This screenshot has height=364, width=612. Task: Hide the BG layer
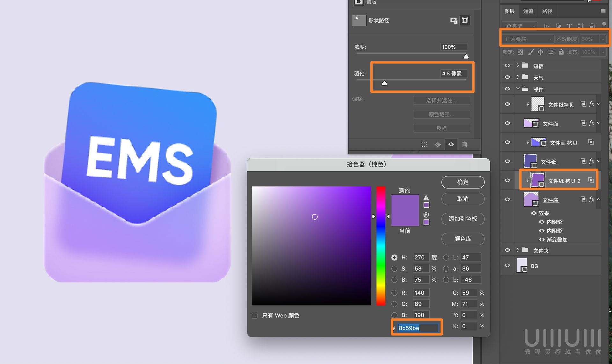pos(507,265)
